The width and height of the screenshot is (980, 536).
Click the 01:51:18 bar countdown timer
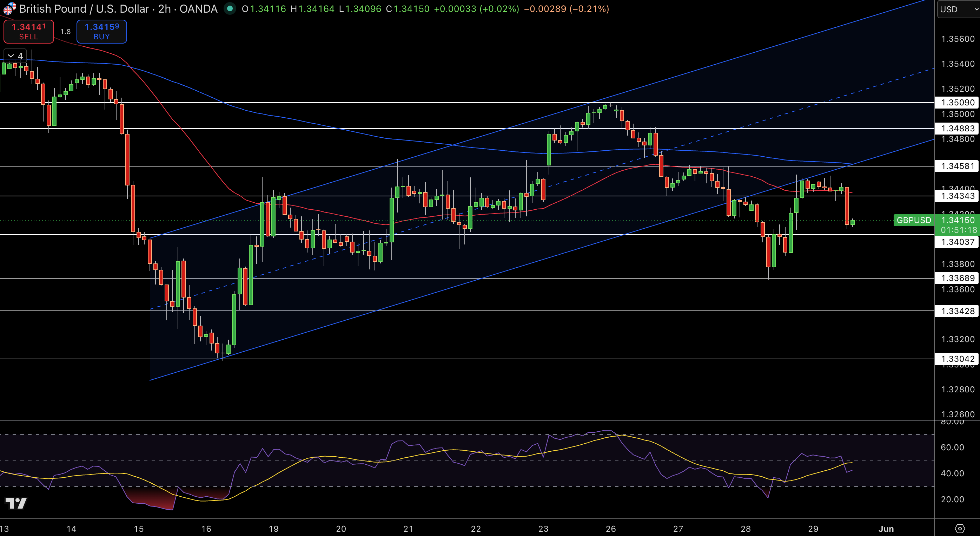pyautogui.click(x=959, y=230)
